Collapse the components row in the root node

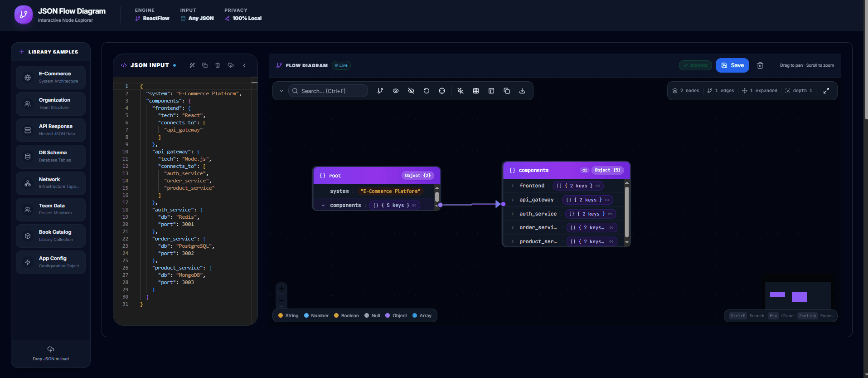[323, 205]
